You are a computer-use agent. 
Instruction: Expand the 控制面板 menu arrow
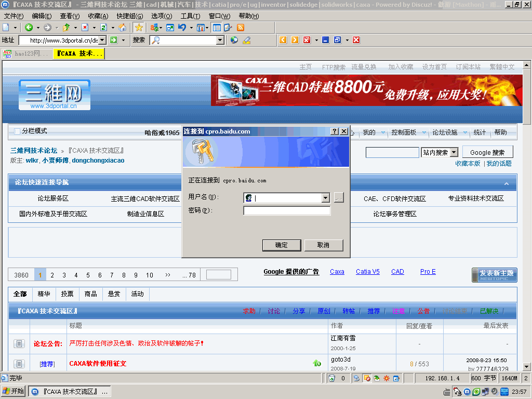click(x=424, y=132)
